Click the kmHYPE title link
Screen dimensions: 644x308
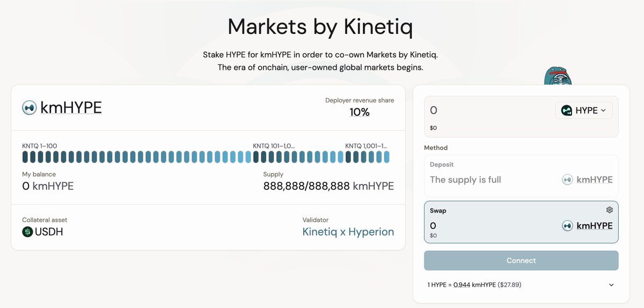71,107
